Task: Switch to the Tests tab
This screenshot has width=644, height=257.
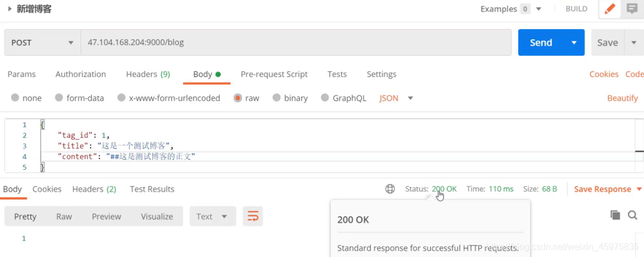Action: [337, 74]
